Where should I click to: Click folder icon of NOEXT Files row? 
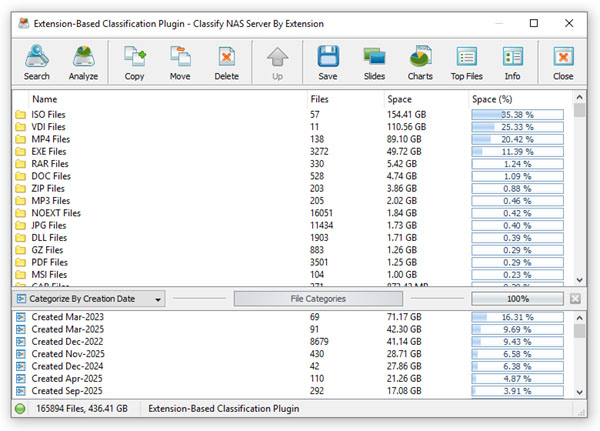pyautogui.click(x=21, y=213)
